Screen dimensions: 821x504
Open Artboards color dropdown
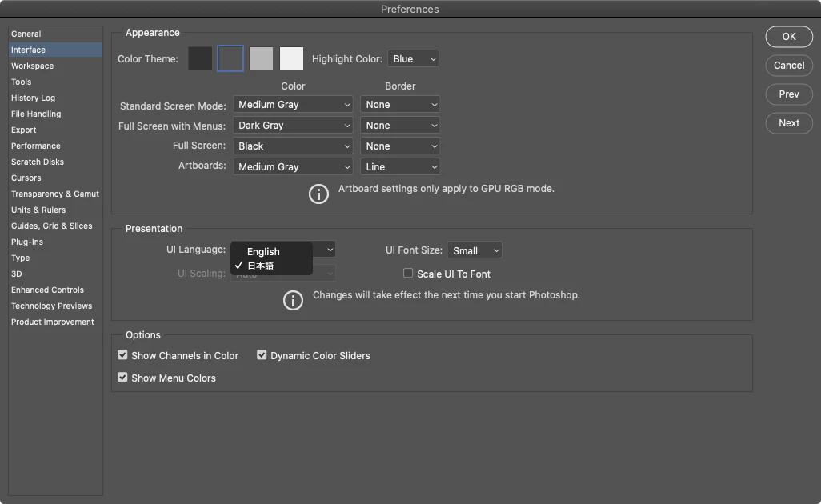point(293,166)
